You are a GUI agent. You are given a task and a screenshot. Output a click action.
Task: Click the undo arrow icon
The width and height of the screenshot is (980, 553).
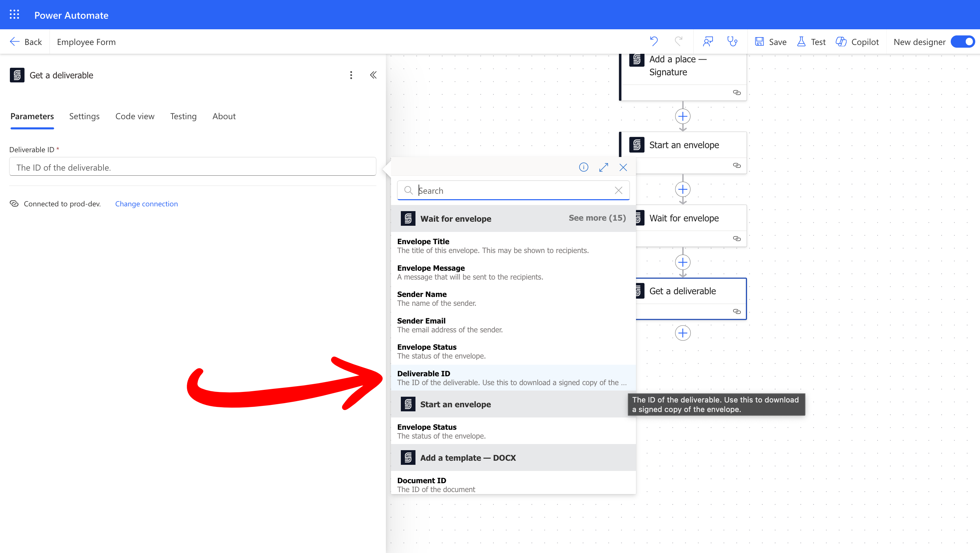(x=654, y=42)
